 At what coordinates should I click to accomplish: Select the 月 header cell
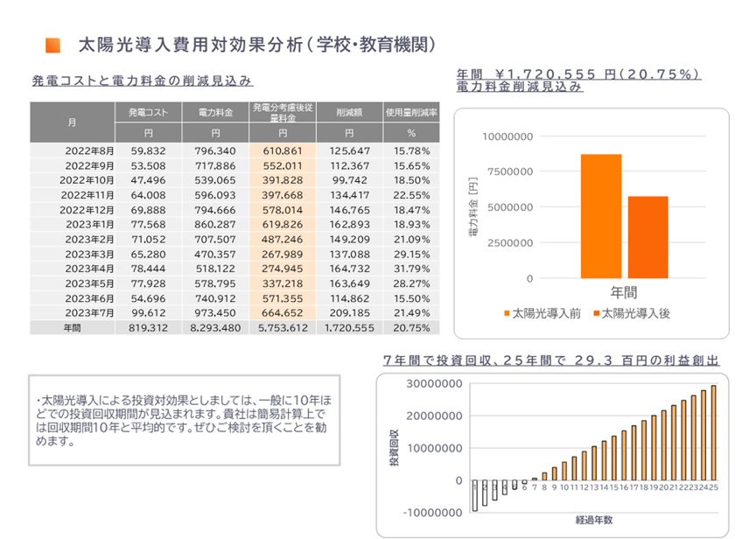(73, 122)
